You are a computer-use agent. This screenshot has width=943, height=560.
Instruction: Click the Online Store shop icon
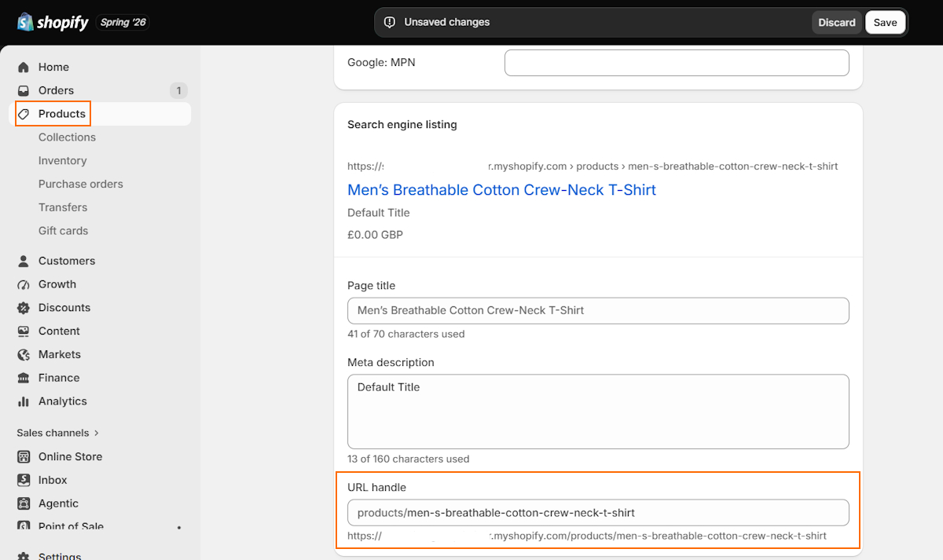click(24, 457)
